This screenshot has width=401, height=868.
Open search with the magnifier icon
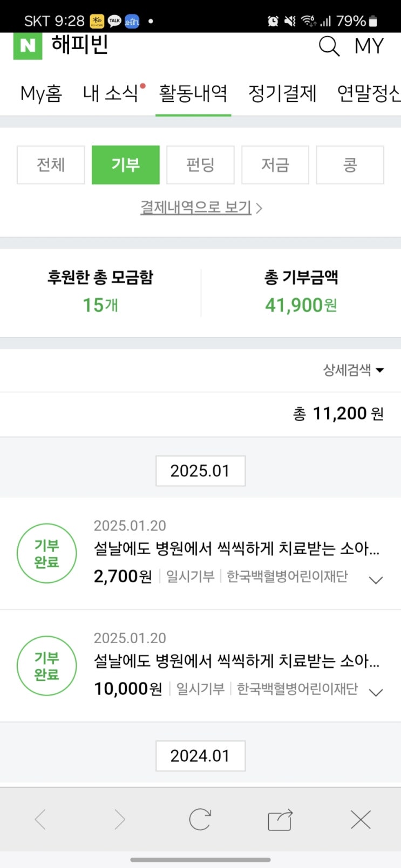point(329,46)
